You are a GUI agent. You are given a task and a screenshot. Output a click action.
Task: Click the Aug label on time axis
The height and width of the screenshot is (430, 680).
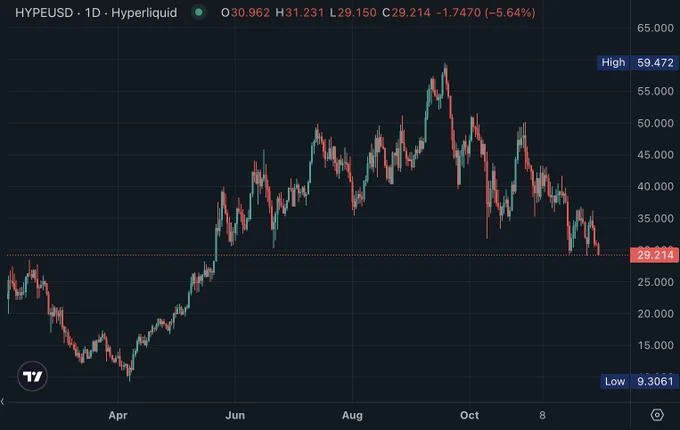pos(352,415)
